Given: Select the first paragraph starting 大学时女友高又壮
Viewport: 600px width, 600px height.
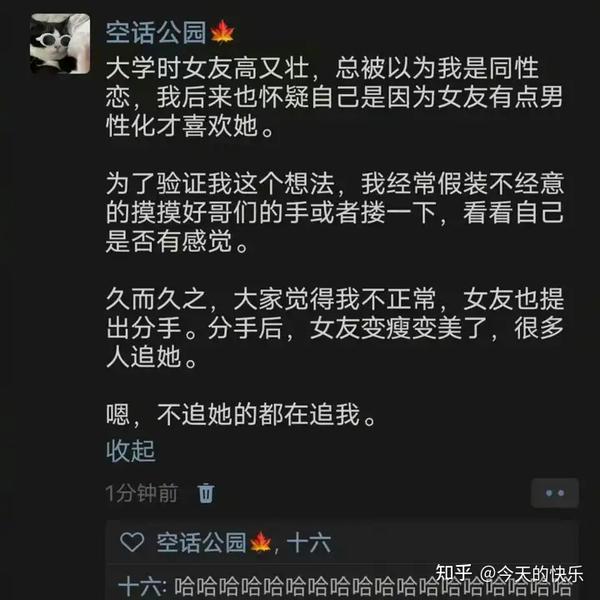Looking at the screenshot, I should coord(334,97).
